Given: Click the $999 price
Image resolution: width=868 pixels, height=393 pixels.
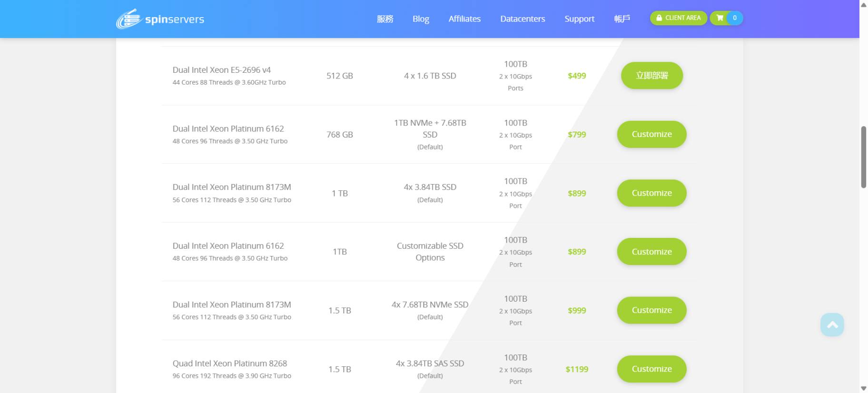Looking at the screenshot, I should click(577, 311).
